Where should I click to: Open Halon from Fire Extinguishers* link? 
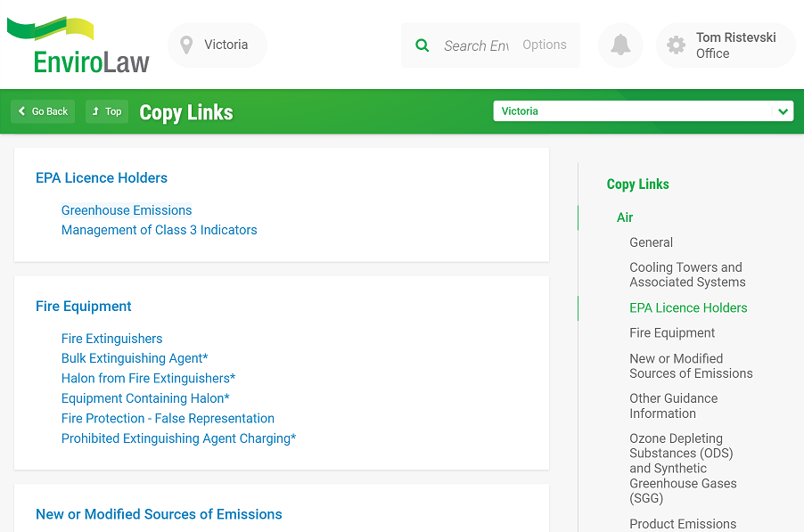[148, 378]
